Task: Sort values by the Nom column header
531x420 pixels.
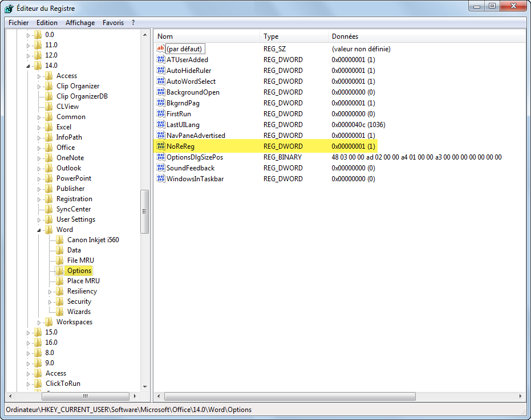Action: pos(207,36)
